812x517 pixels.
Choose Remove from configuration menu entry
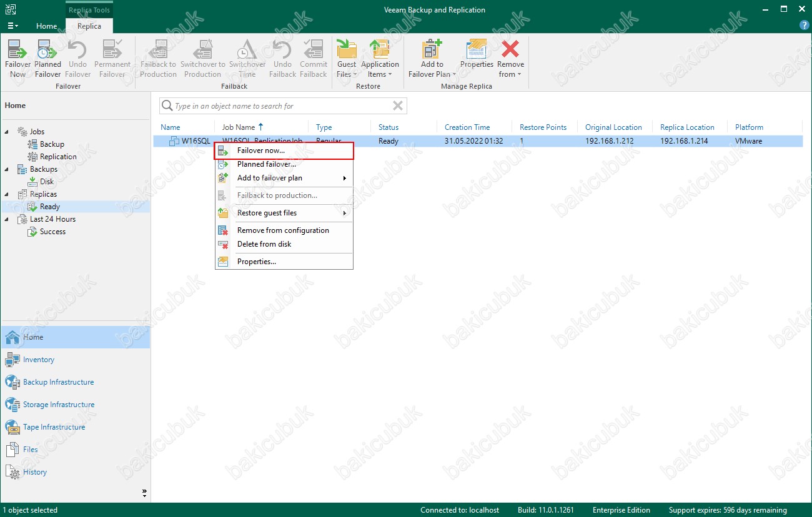[x=284, y=230]
